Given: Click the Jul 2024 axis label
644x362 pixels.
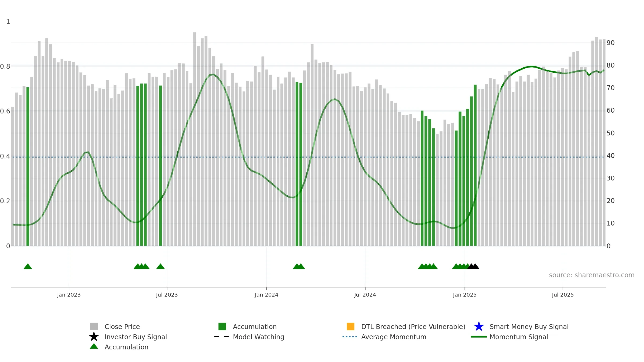Looking at the screenshot, I should [365, 295].
